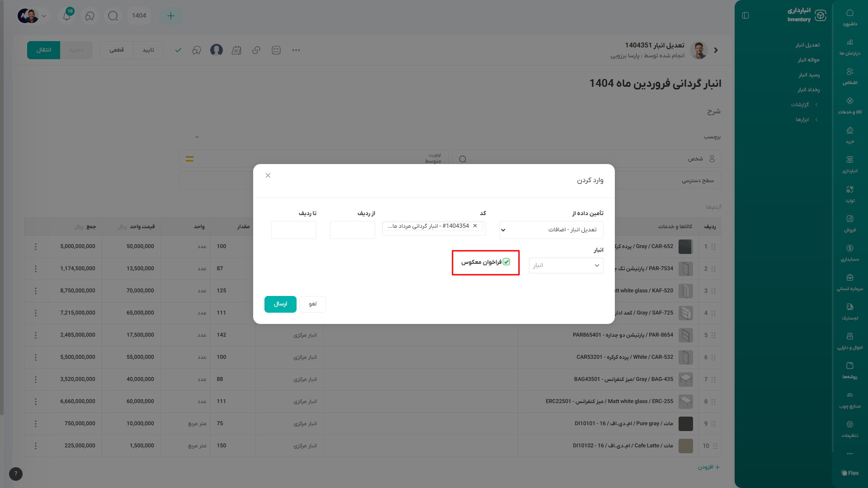The height and width of the screenshot is (488, 868).
Task: Click the link chain icon in toolbar
Action: click(256, 50)
